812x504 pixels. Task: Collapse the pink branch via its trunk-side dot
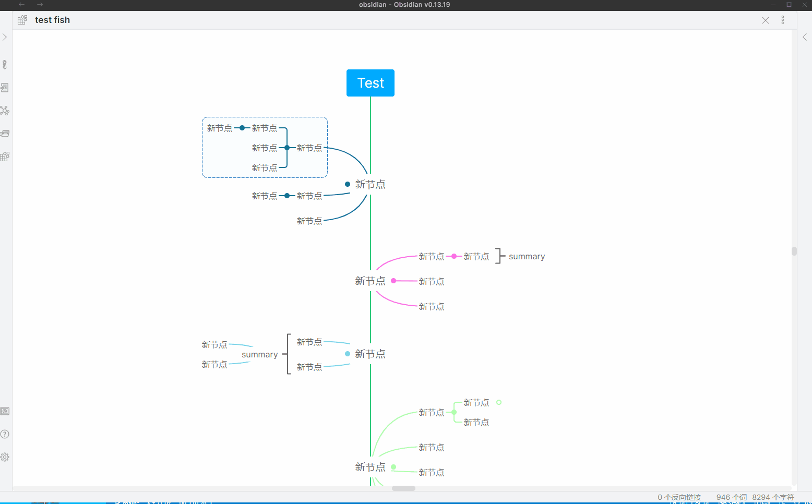point(393,281)
